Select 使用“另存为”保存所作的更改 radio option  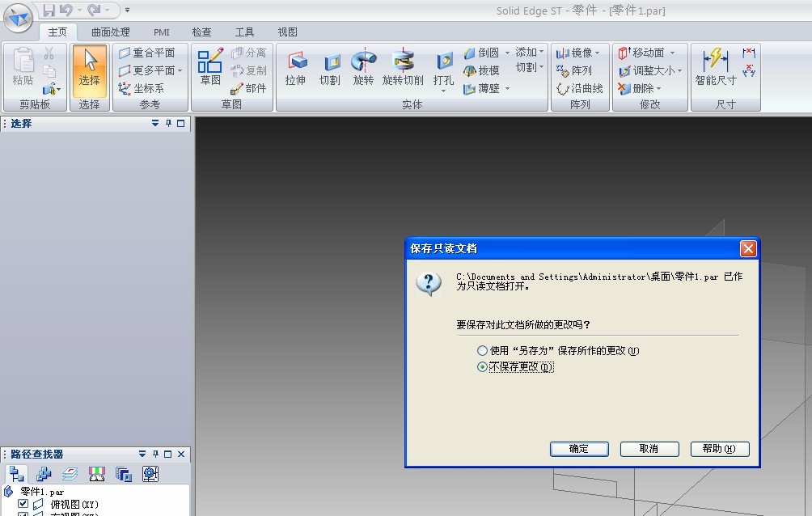(x=558, y=351)
